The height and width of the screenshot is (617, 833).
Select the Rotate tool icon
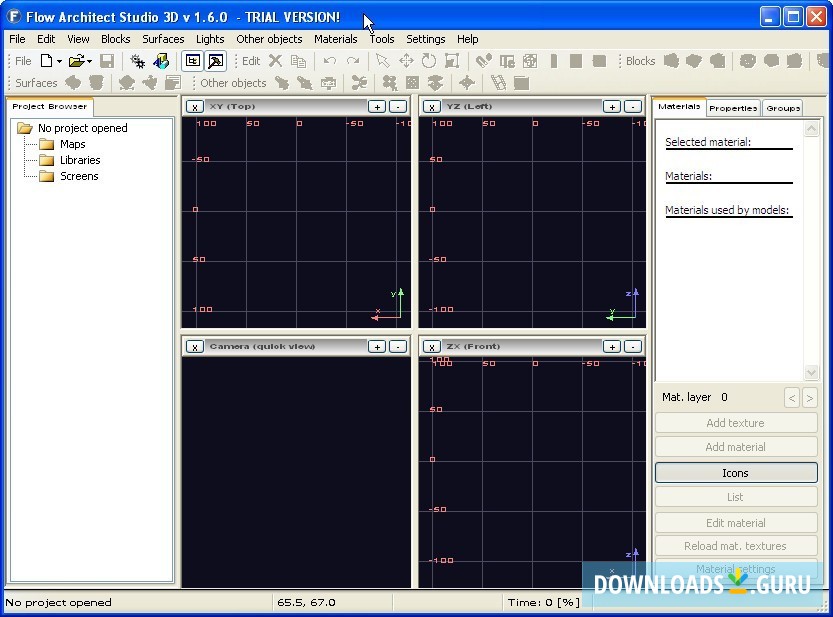(x=429, y=61)
